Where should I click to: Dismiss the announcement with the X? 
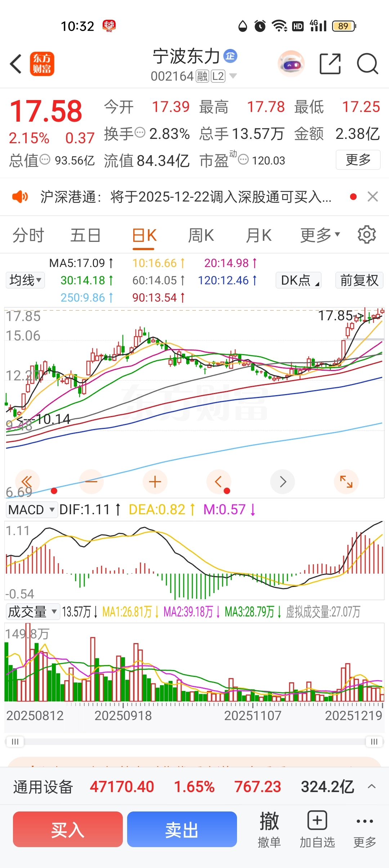373,196
